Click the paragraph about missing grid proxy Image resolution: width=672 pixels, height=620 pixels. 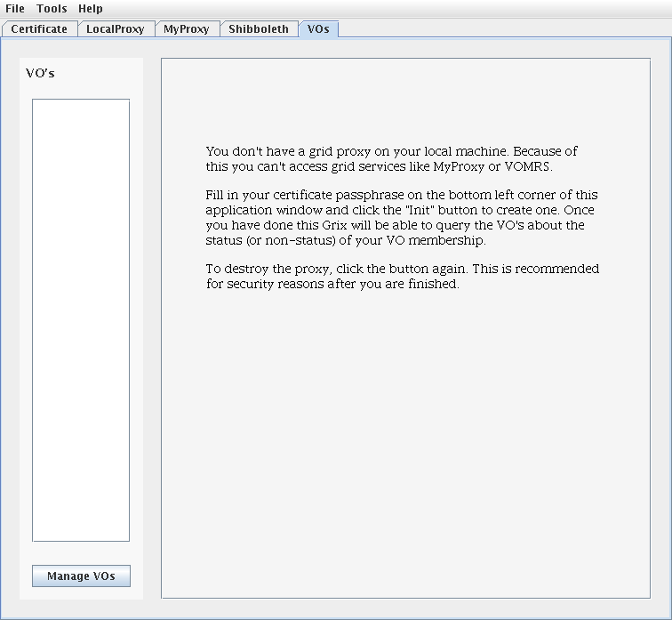(391, 159)
